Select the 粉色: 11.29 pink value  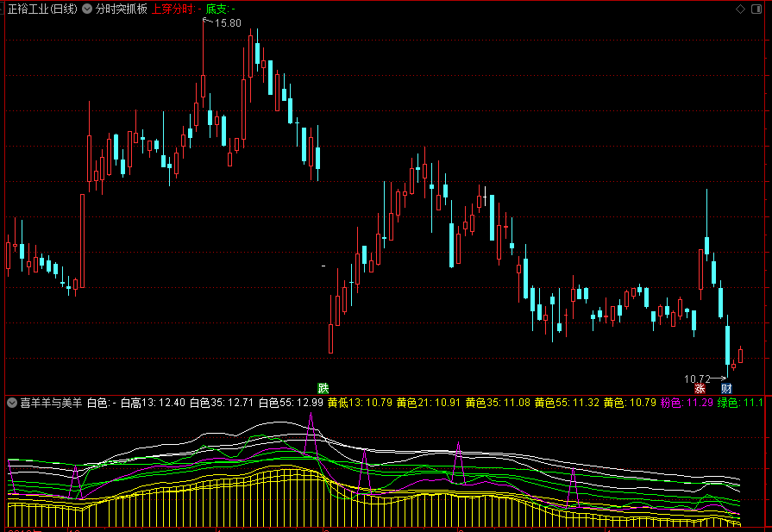[x=687, y=403]
